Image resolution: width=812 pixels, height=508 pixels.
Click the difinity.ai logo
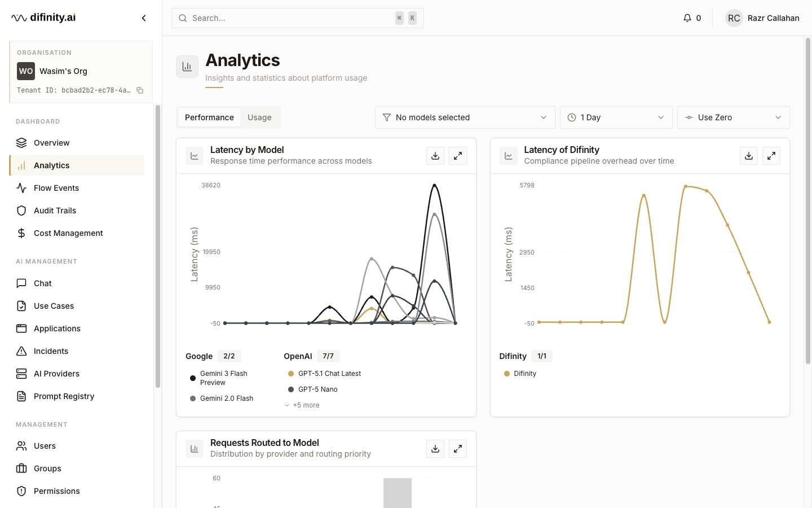click(x=43, y=17)
